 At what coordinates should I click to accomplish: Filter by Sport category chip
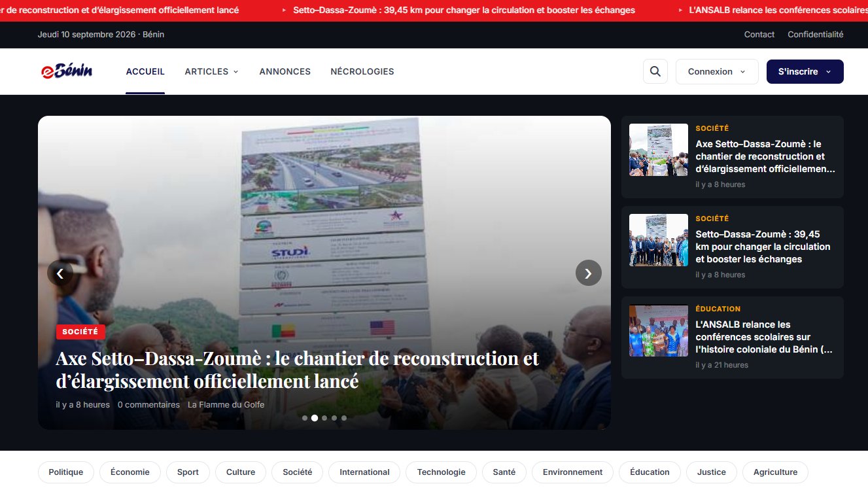click(x=188, y=472)
